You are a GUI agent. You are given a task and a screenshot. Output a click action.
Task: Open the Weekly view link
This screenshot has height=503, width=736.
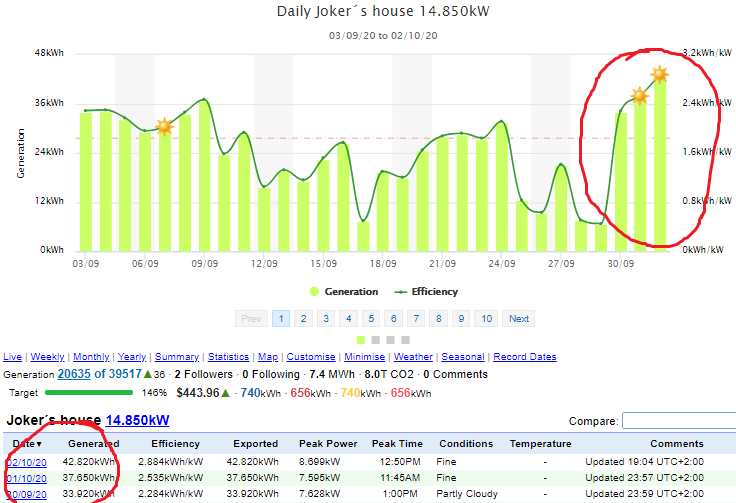47,357
